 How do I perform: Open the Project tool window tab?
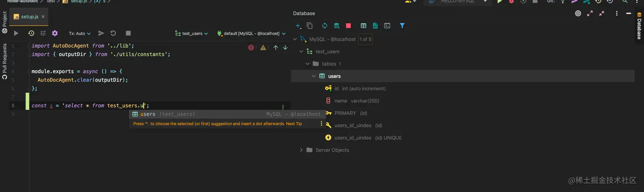(5, 23)
